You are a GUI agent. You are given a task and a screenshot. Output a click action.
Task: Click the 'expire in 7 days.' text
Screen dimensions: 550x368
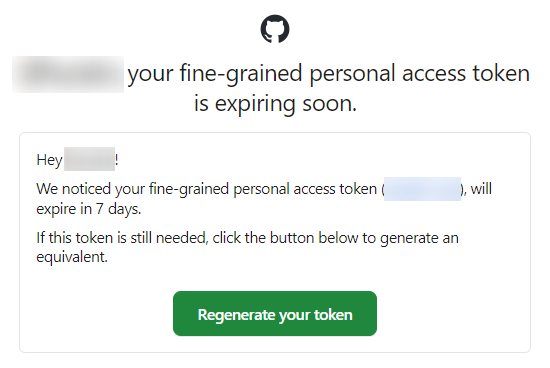(89, 209)
